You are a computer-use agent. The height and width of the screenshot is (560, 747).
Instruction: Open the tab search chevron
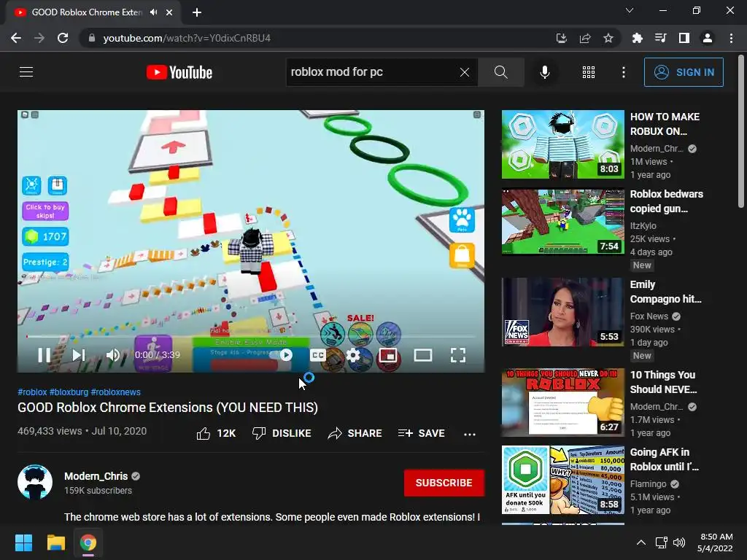(630, 10)
